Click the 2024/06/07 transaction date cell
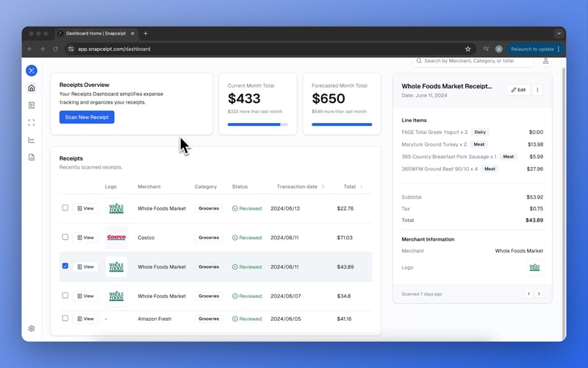This screenshot has width=588, height=368. [x=286, y=297]
